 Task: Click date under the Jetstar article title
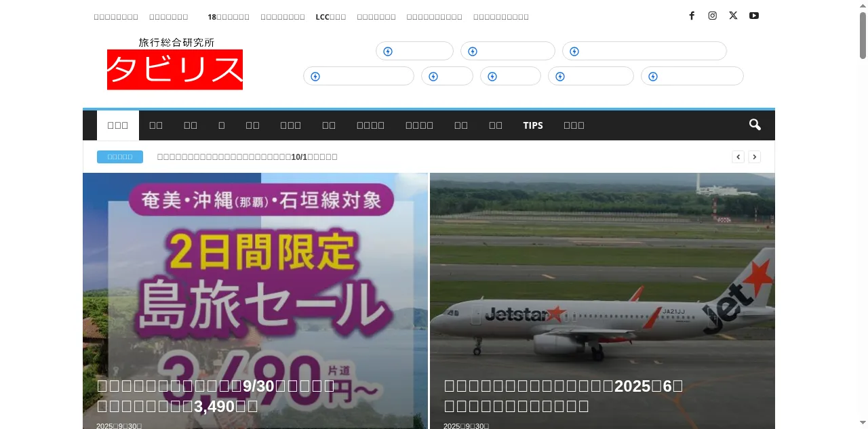(x=467, y=426)
